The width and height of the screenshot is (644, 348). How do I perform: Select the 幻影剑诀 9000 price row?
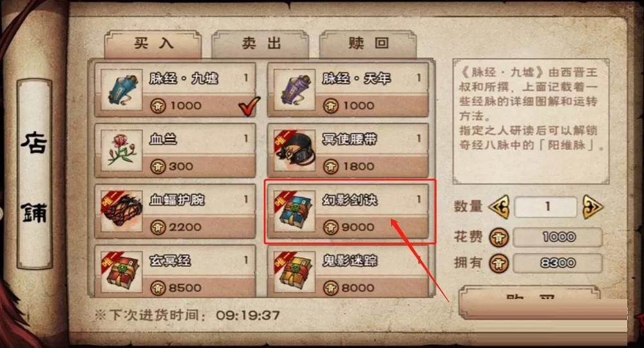[x=372, y=227]
